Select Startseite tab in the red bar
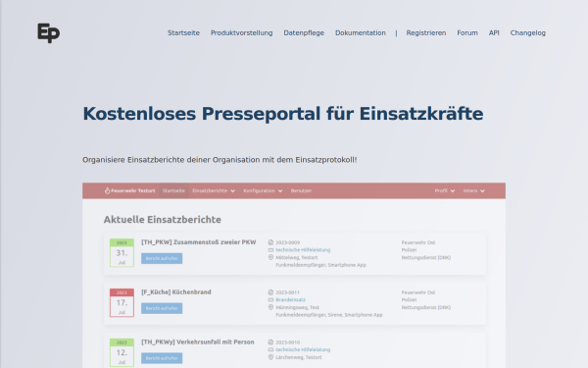The width and height of the screenshot is (588, 368). 173,190
